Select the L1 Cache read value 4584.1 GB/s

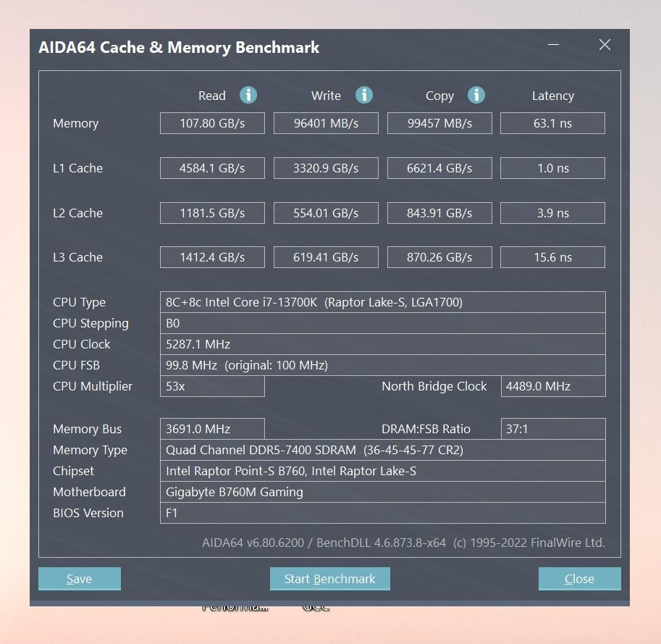click(212, 168)
